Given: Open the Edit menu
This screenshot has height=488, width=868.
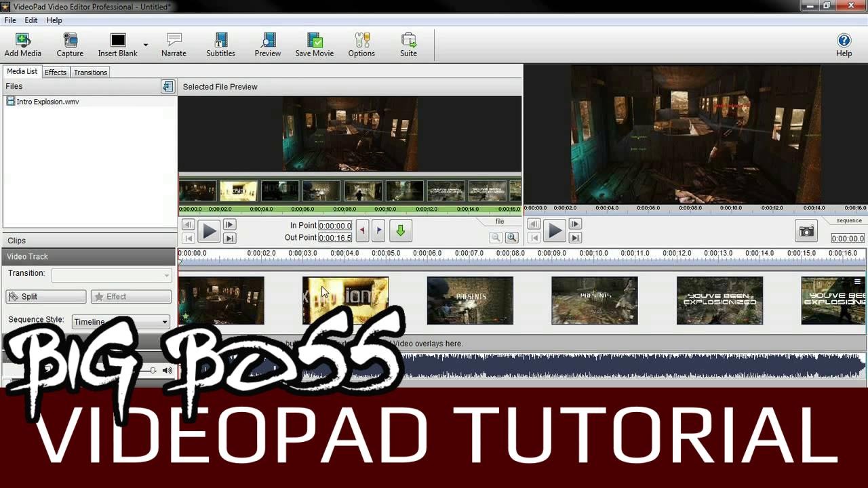Looking at the screenshot, I should (x=31, y=20).
